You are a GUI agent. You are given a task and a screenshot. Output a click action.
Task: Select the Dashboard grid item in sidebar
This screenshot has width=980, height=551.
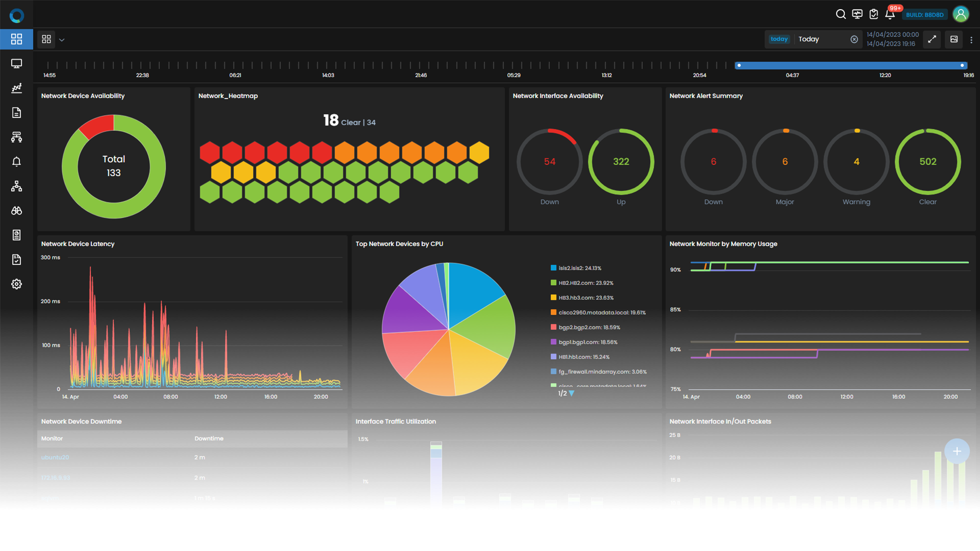[x=16, y=39]
